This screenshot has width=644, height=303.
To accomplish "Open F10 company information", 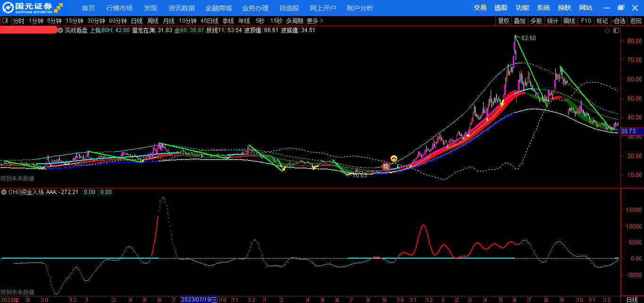I will coord(586,21).
